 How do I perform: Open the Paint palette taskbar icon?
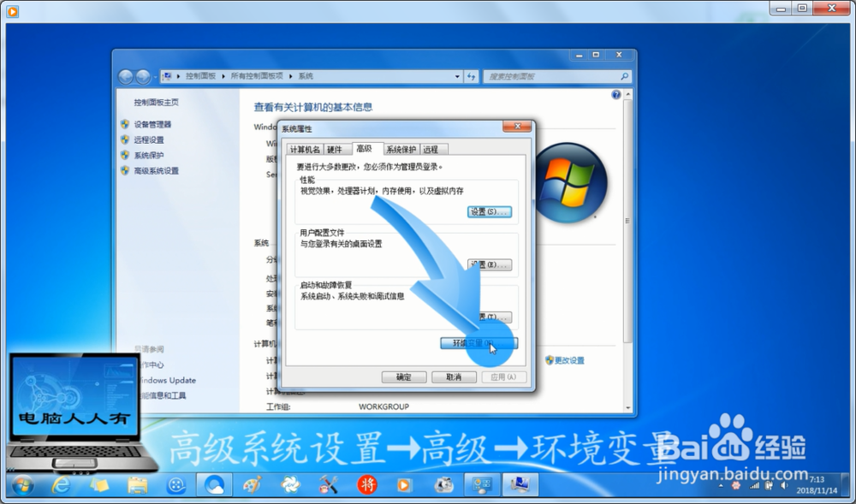(253, 484)
